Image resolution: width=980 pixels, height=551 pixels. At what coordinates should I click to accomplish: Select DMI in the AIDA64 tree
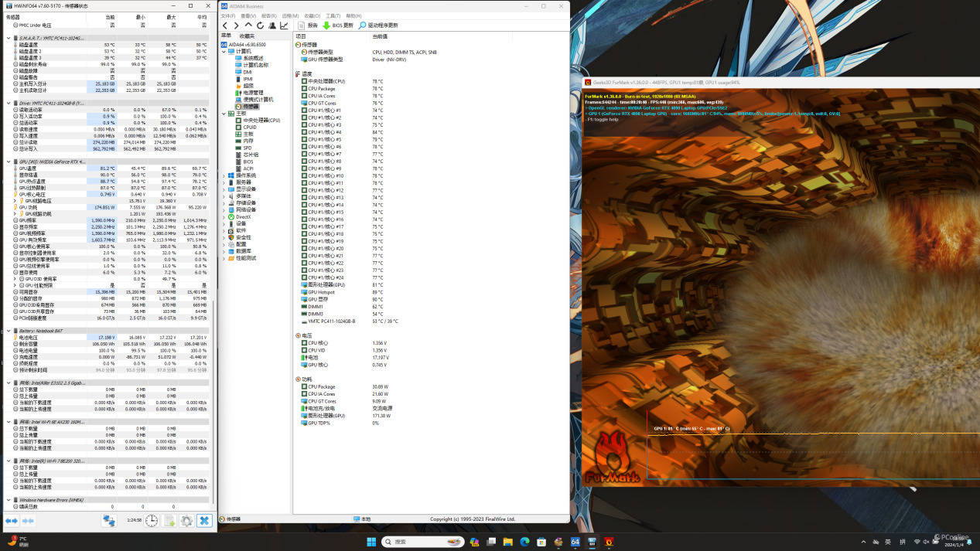coord(248,72)
